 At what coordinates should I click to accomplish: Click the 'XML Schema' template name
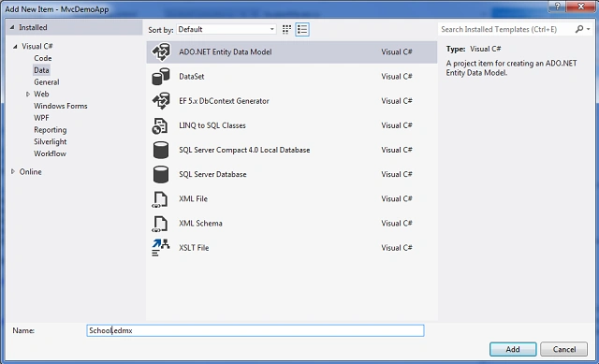click(x=200, y=223)
